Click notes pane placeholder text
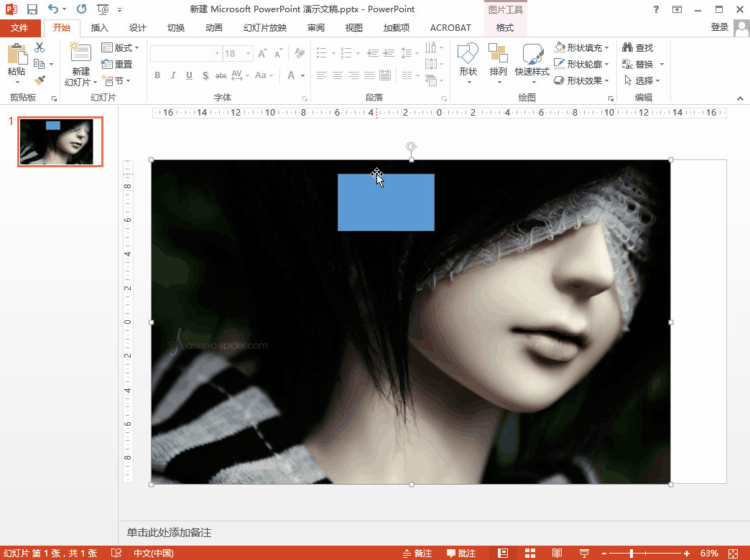The width and height of the screenshot is (750, 560). (x=169, y=532)
